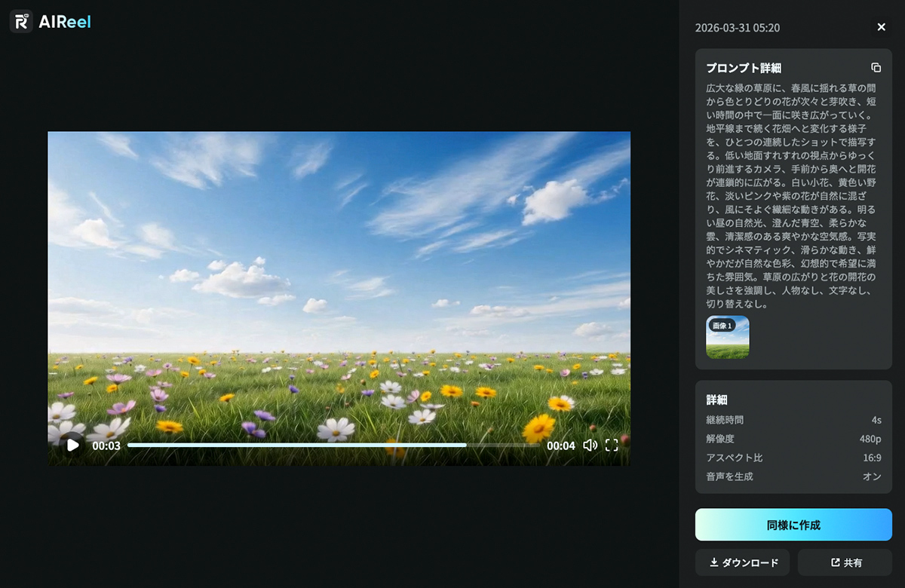
Task: Create a similar video with 同様に作成
Action: point(793,525)
